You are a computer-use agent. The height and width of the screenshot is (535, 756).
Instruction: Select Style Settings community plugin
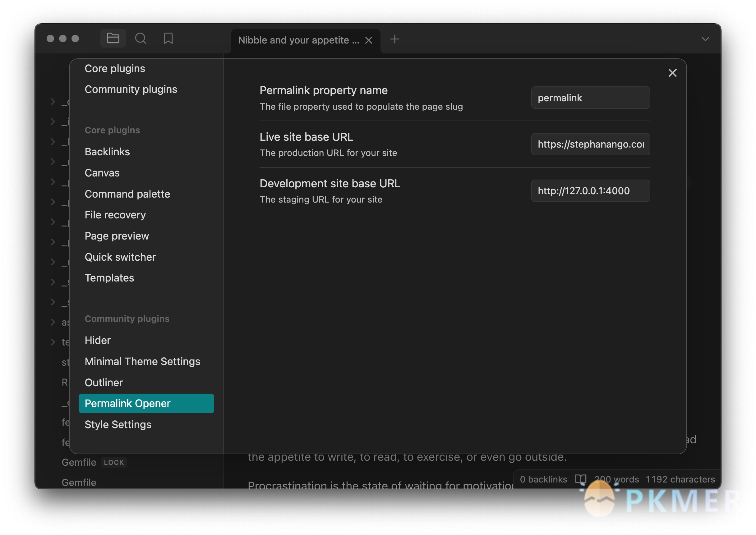(x=118, y=424)
